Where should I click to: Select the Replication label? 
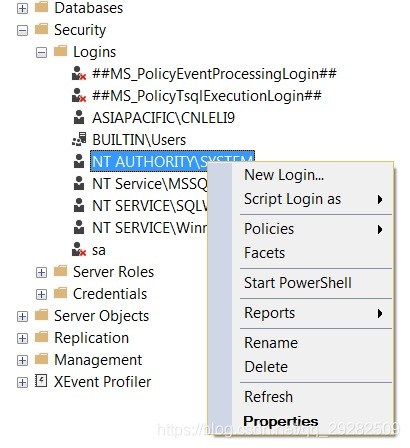coord(91,338)
